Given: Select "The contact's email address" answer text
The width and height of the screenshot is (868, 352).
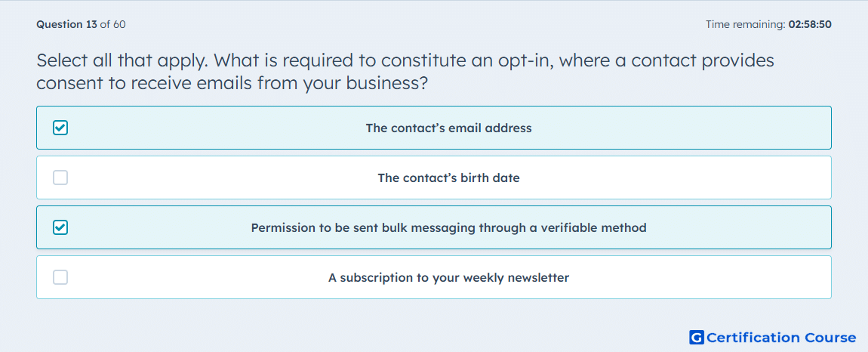Looking at the screenshot, I should click(448, 128).
